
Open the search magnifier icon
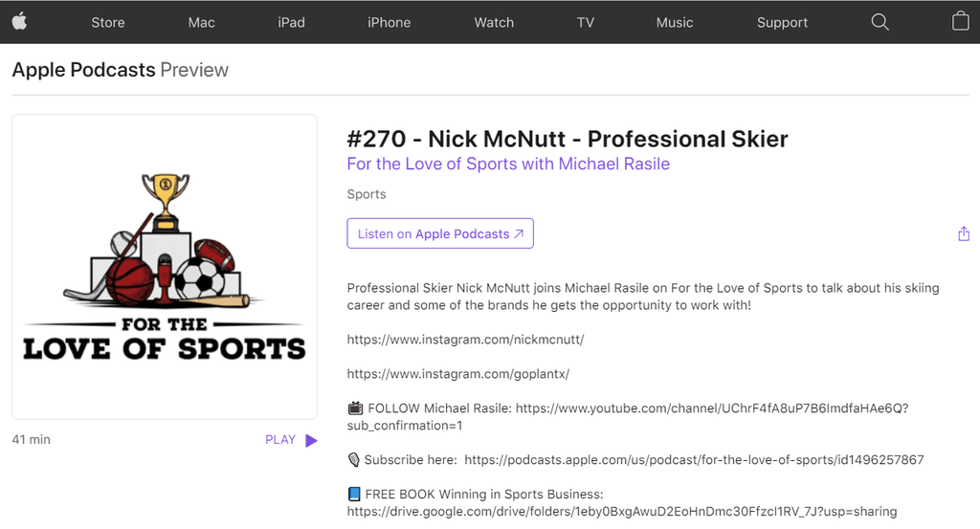point(880,22)
